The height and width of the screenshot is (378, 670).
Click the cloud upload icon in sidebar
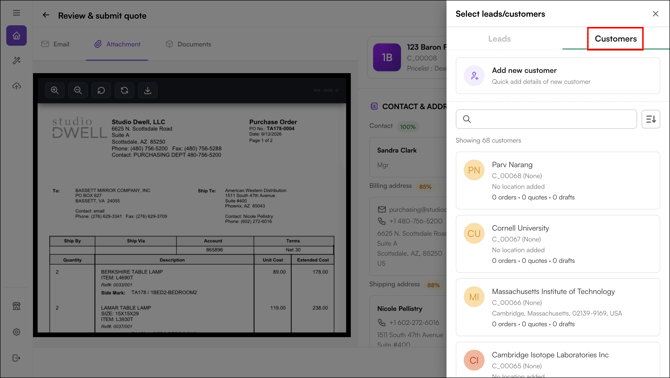coord(17,86)
